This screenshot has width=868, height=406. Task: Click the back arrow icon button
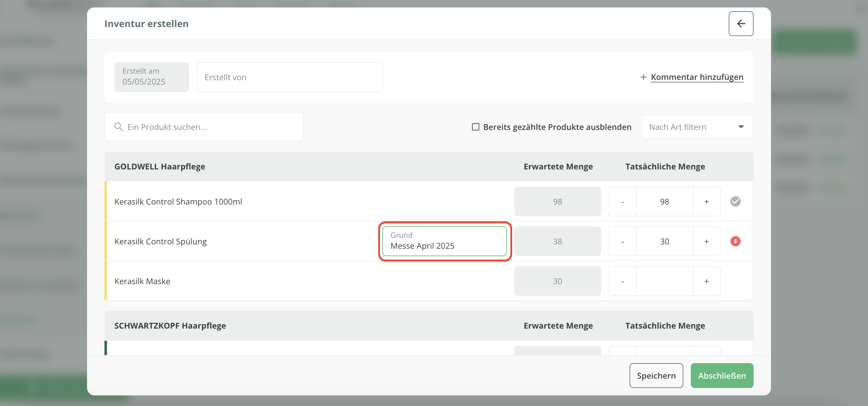tap(741, 24)
